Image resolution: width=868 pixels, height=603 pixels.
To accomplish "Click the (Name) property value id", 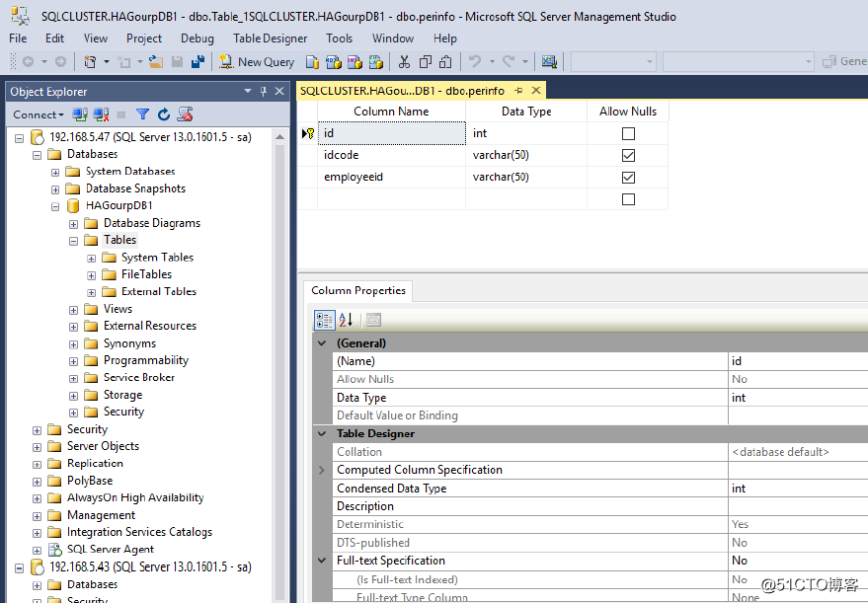I will 798,361.
